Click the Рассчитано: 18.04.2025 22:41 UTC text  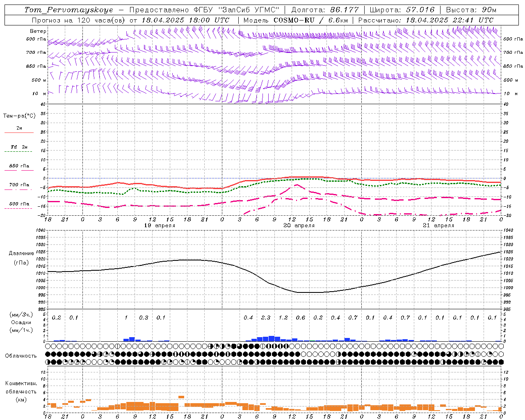pyautogui.click(x=426, y=20)
